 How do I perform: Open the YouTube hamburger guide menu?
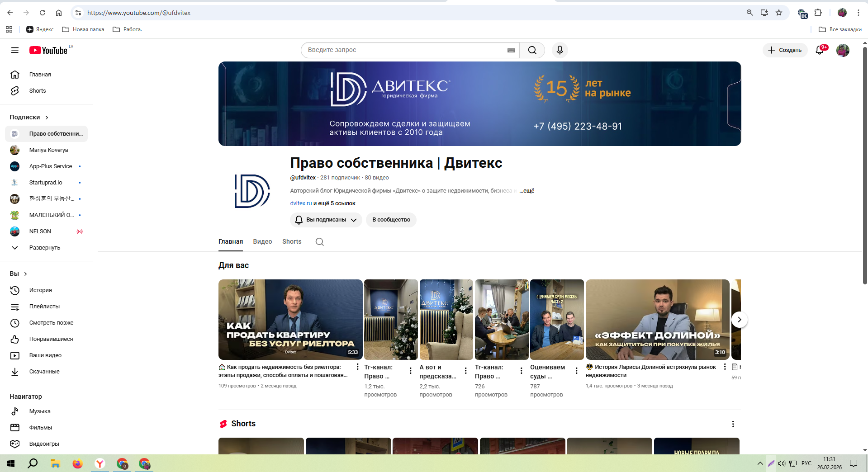(15, 50)
